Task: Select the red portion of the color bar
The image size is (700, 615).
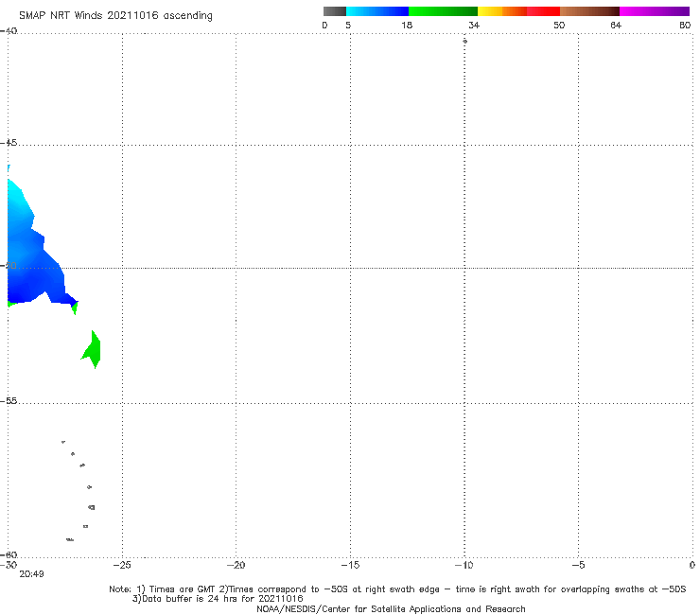Action: point(543,11)
